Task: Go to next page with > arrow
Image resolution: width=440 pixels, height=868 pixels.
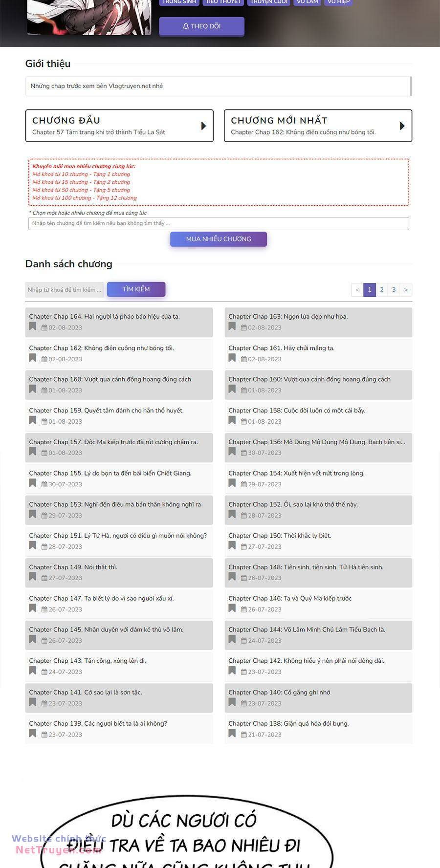Action: [406, 290]
